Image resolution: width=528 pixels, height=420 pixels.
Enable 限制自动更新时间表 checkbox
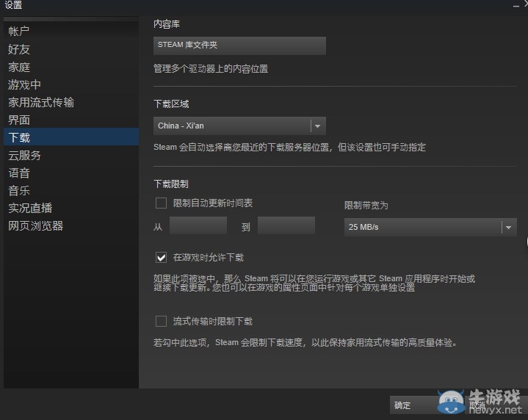coord(161,203)
